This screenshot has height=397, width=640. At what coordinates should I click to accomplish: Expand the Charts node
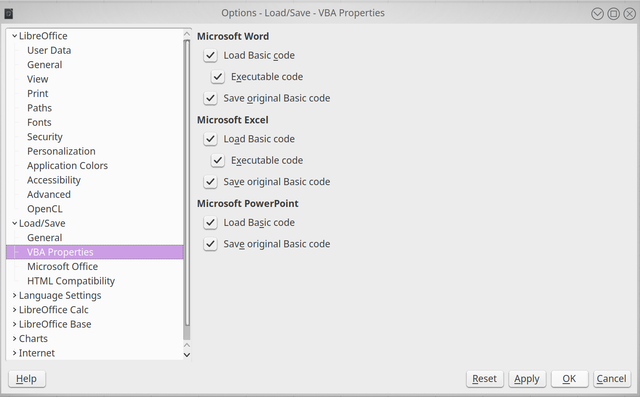point(15,339)
